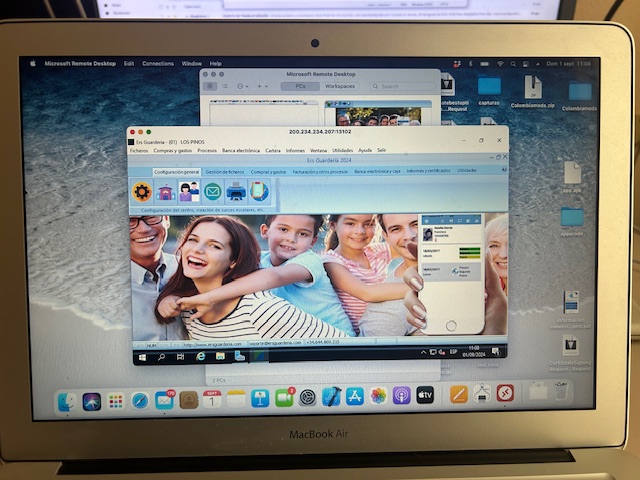Screen dimensions: 640x480
Task: Select the Compras y gastos tab
Action: pyautogui.click(x=268, y=171)
